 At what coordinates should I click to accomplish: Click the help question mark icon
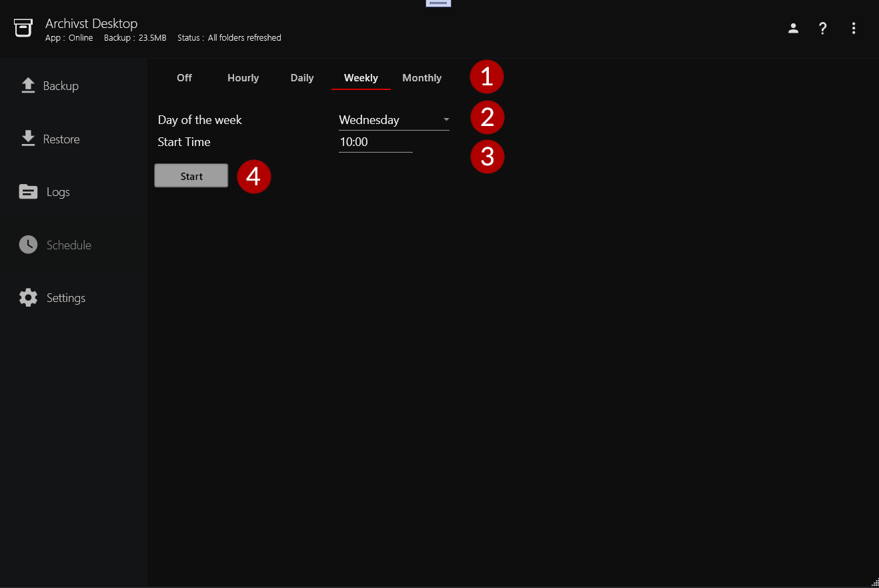click(x=823, y=28)
